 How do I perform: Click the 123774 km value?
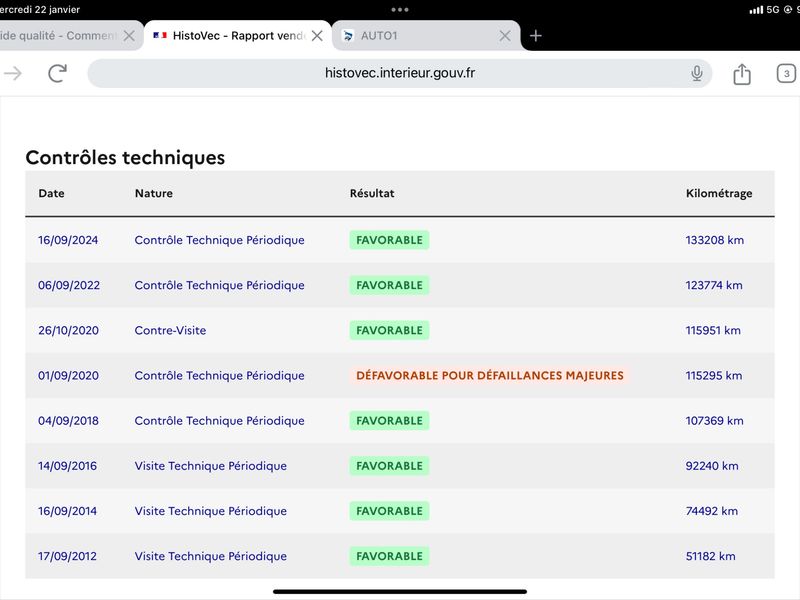(714, 285)
